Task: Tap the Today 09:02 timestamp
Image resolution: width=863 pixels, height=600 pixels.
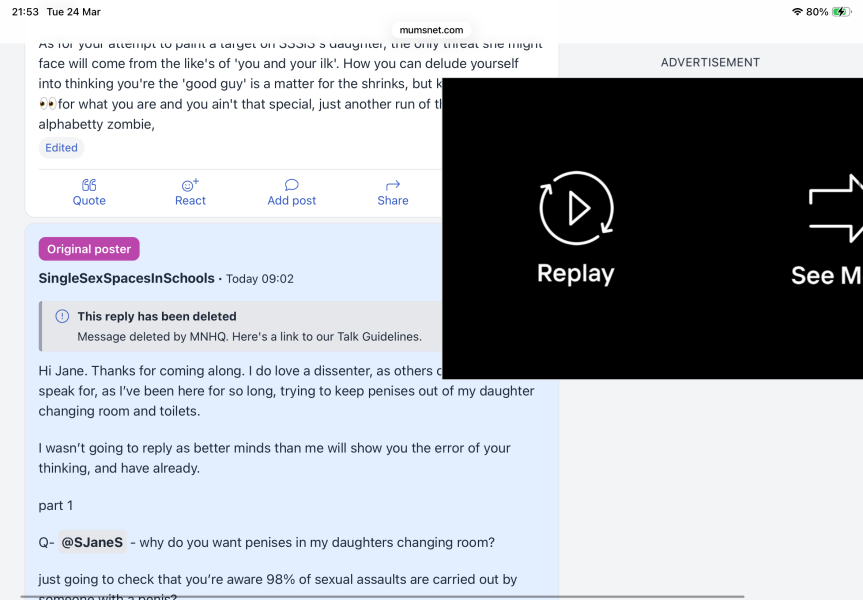Action: (262, 278)
